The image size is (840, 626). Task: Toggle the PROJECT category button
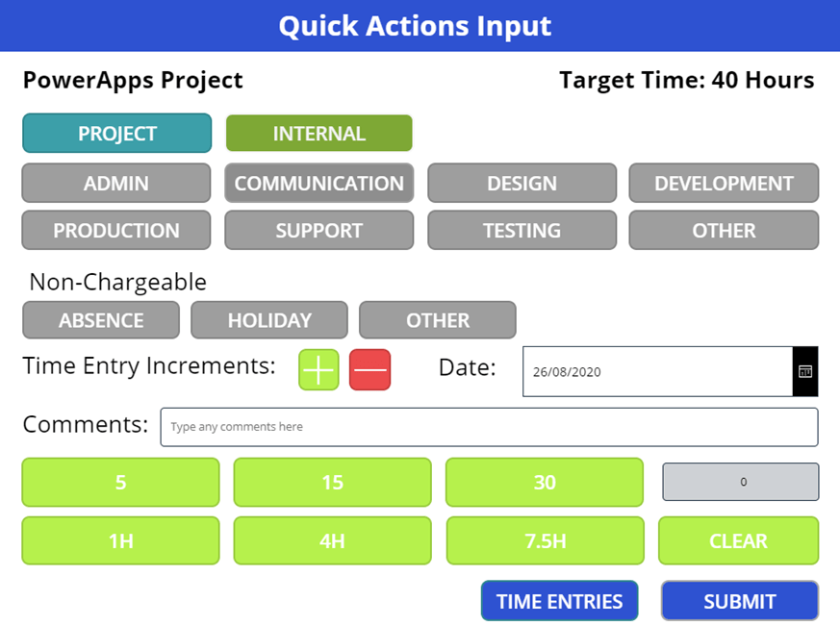[x=115, y=133]
